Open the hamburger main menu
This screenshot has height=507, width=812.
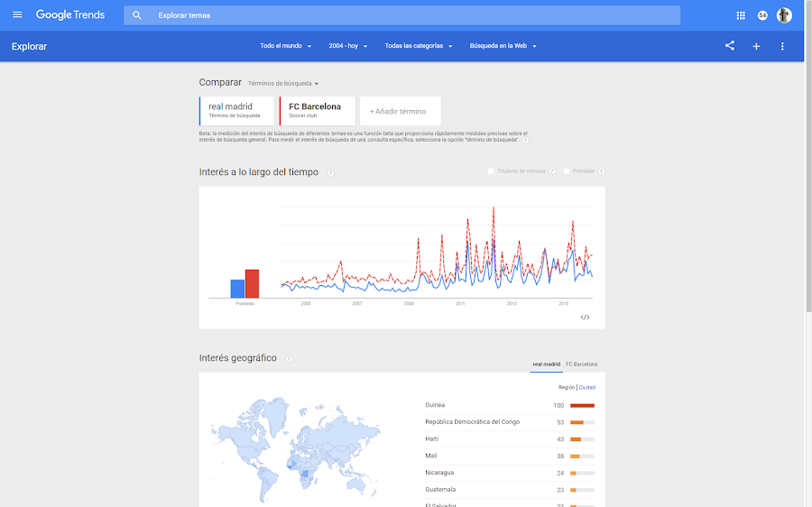pyautogui.click(x=17, y=15)
